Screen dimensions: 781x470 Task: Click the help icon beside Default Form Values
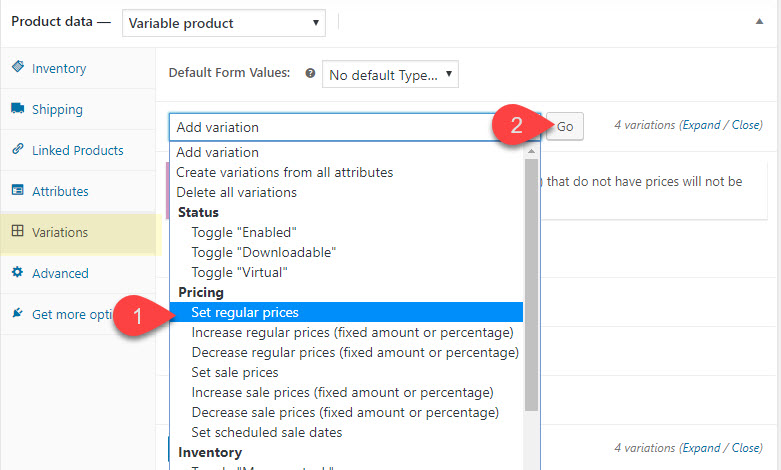point(310,73)
